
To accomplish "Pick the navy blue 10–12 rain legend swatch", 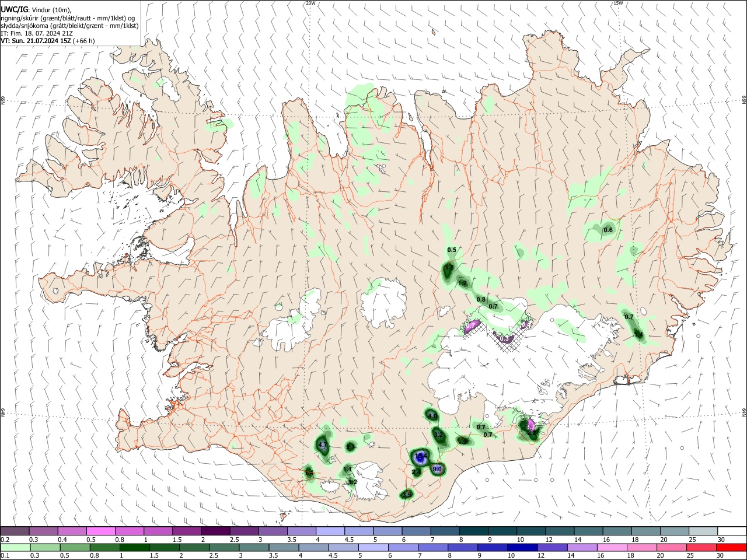I will 522,547.
